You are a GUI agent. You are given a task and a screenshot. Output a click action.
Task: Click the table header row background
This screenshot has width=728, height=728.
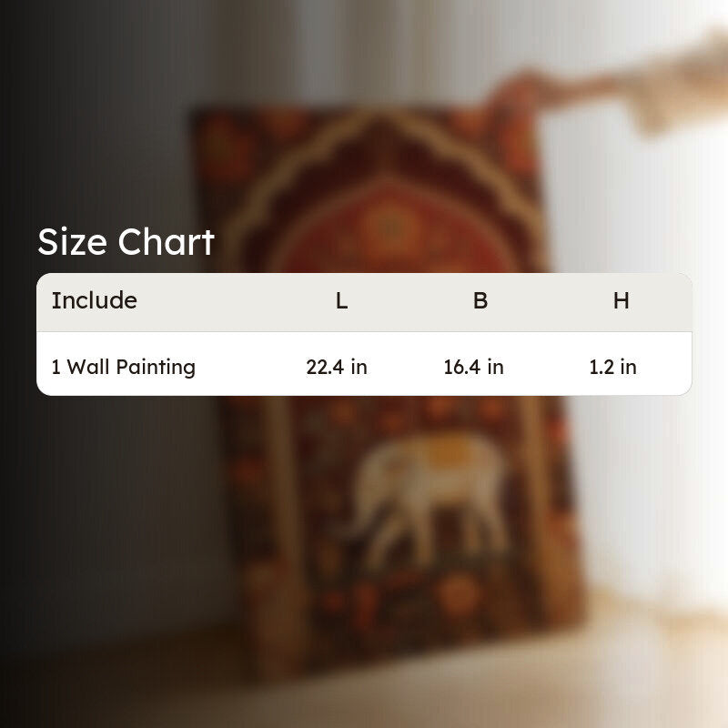[x=364, y=302]
